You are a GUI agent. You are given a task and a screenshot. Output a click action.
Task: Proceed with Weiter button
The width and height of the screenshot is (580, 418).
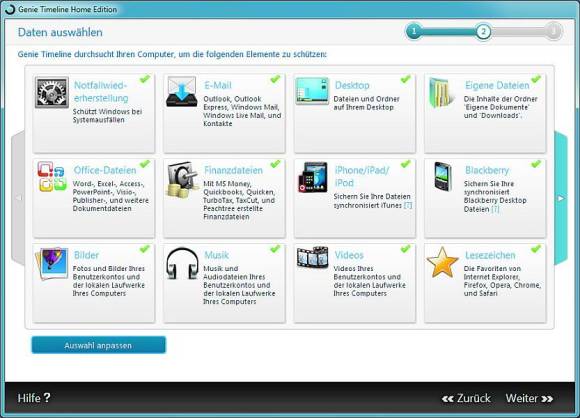tap(529, 398)
